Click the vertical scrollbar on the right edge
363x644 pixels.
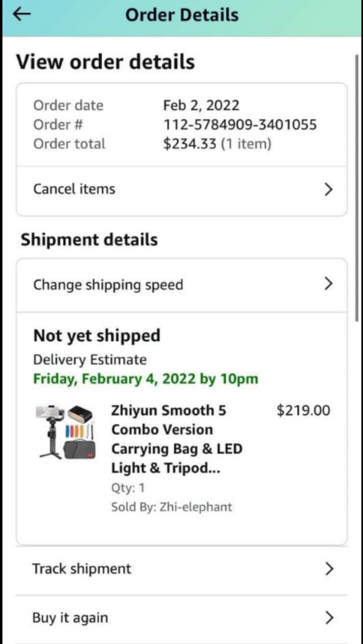click(357, 186)
